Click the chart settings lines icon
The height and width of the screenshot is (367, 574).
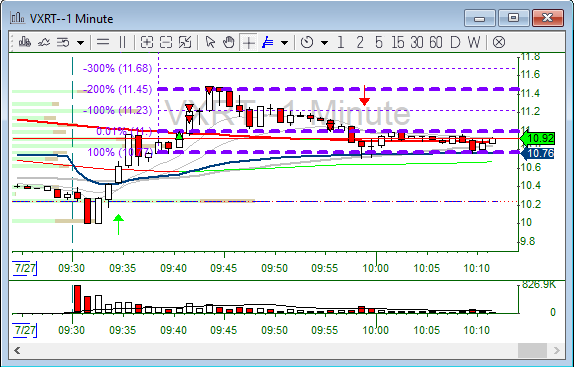63,42
